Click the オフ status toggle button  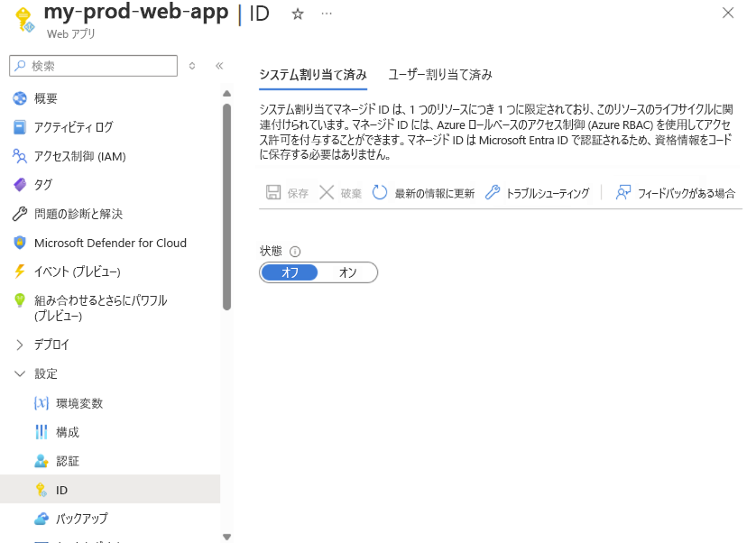point(290,272)
